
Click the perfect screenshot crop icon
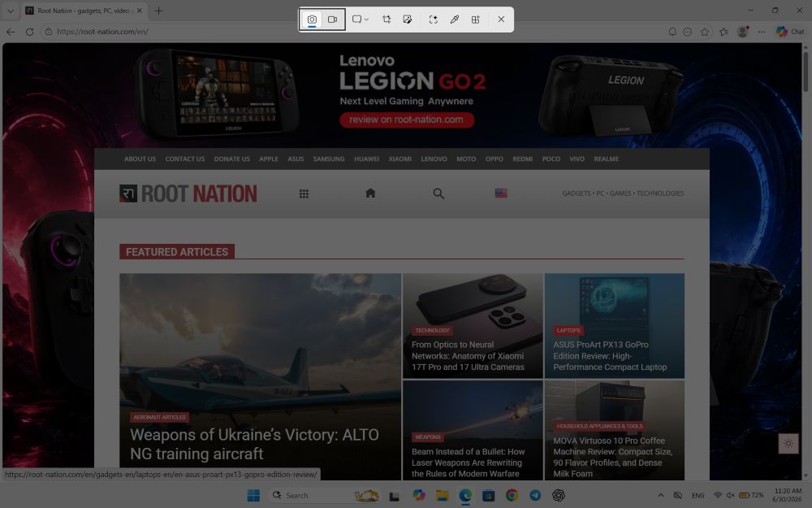tap(387, 20)
